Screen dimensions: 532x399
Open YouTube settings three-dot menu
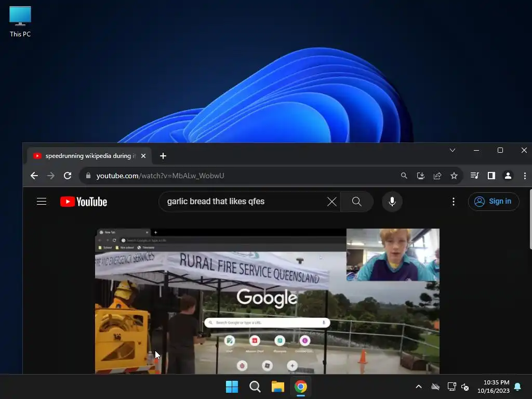pos(453,202)
